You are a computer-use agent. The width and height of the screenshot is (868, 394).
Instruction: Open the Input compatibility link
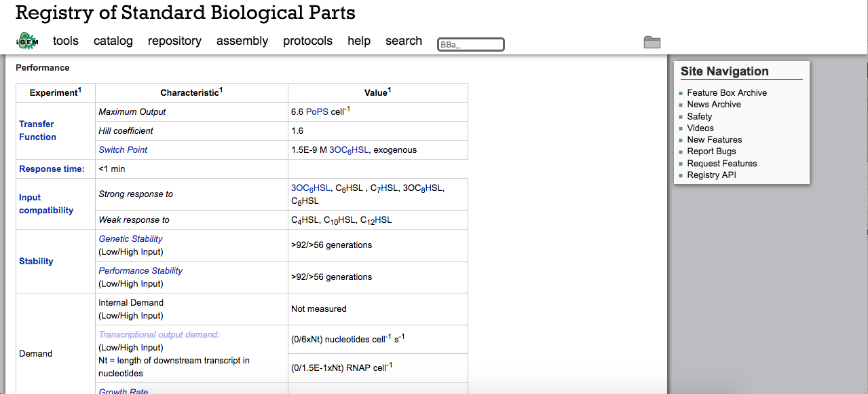tap(45, 204)
